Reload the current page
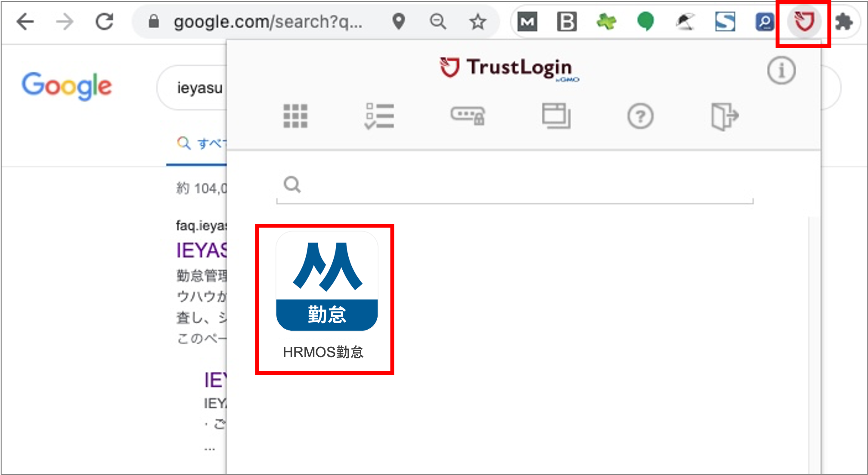Image resolution: width=868 pixels, height=475 pixels. 105,22
